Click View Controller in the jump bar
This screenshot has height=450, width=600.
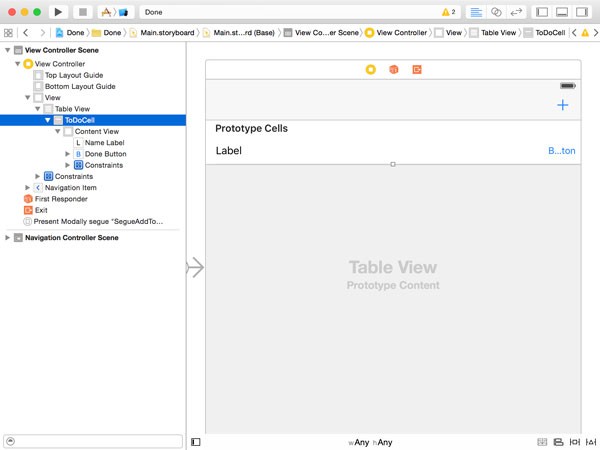[396, 33]
